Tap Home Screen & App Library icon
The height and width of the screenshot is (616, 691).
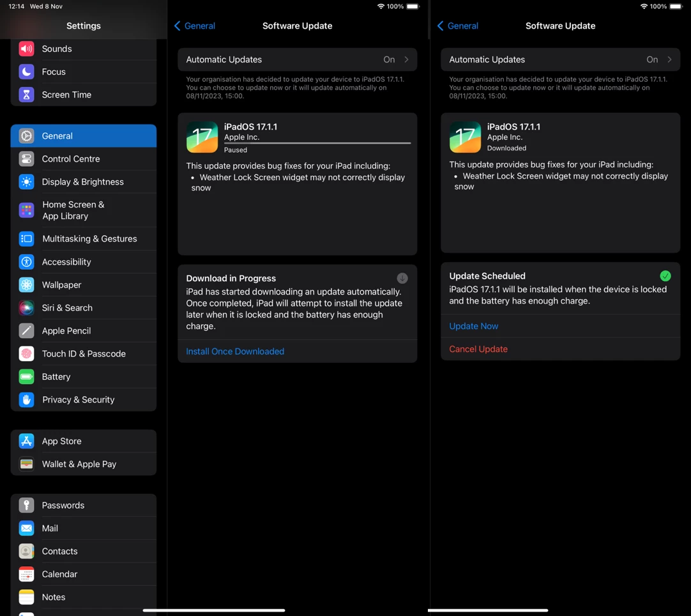[26, 210]
